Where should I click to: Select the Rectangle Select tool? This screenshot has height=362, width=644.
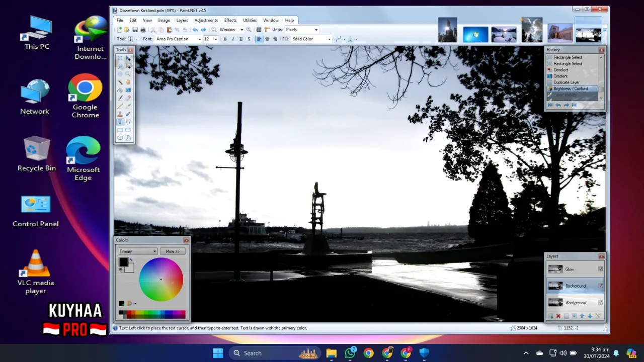pyautogui.click(x=120, y=58)
